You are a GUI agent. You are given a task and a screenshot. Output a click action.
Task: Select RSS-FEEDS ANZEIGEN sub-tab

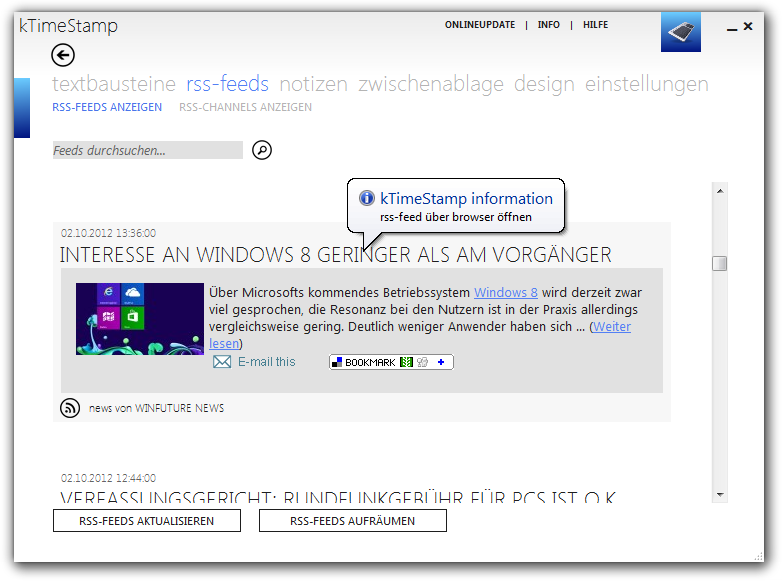[x=107, y=107]
